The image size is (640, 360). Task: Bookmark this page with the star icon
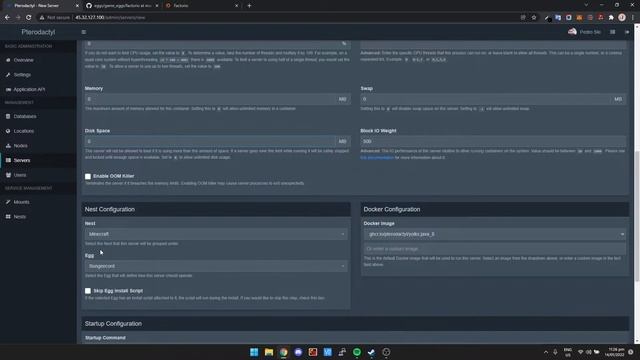(x=534, y=18)
